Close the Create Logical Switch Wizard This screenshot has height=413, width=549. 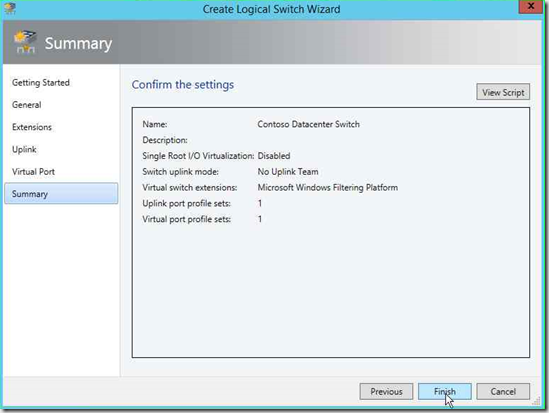[530, 7]
